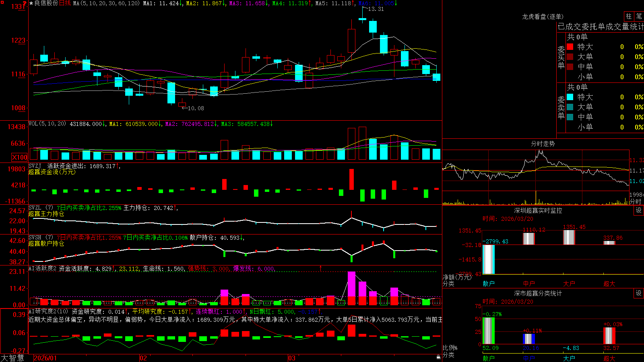This screenshot has height=362, width=644.
Task: Click the red square icon in the chart's top-left corner
Action: click(x=2, y=2)
